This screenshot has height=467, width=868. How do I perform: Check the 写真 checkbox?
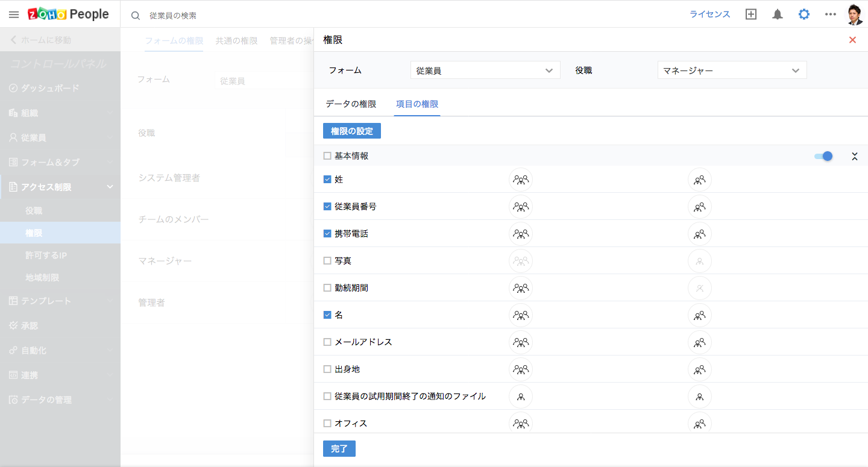click(327, 261)
